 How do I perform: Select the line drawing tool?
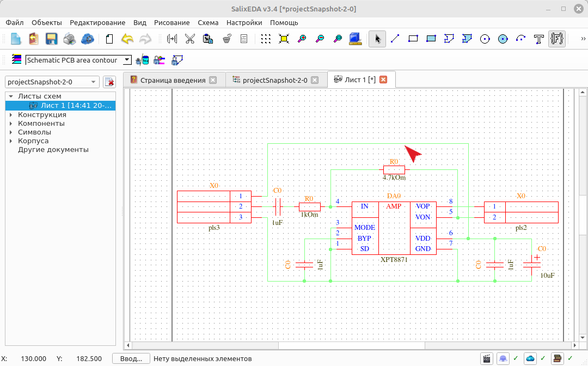[x=395, y=39]
